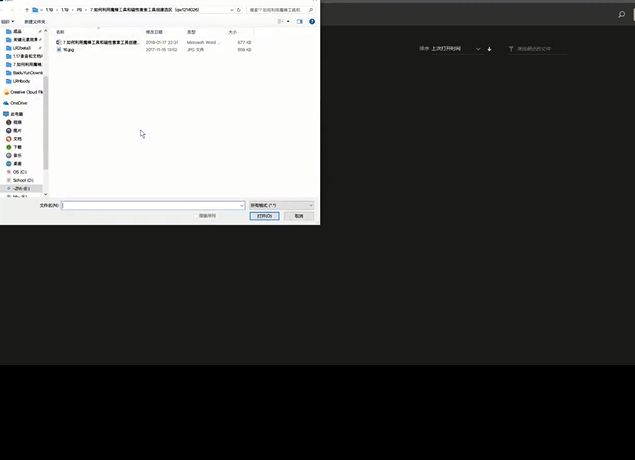Viewport: 635px width, 460px height.
Task: Expand the file name history dropdown
Action: tap(242, 205)
